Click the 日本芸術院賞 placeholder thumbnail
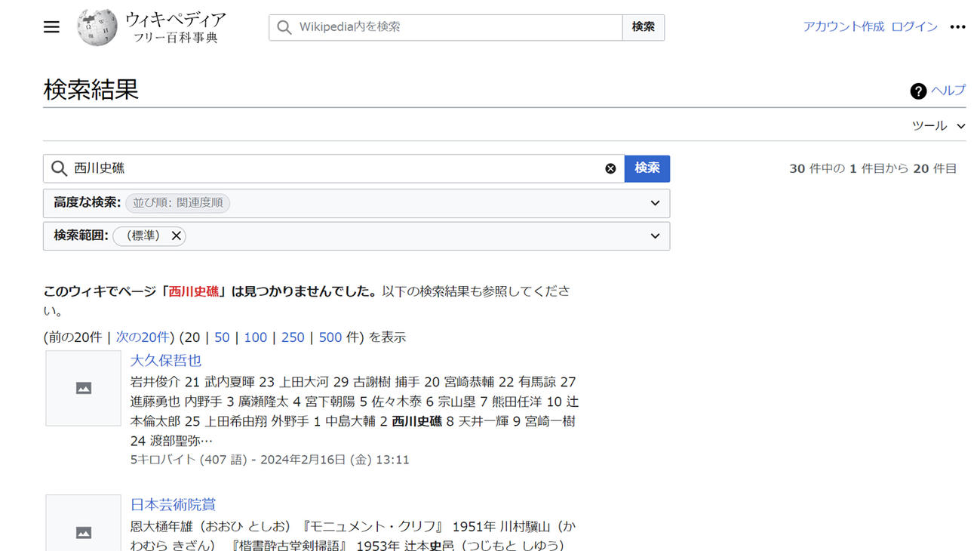 tap(83, 523)
